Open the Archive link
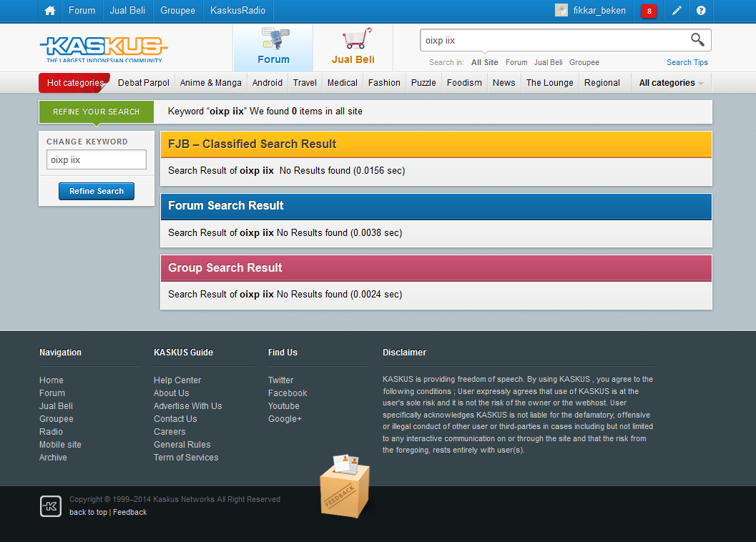This screenshot has width=756, height=542. 53,458
